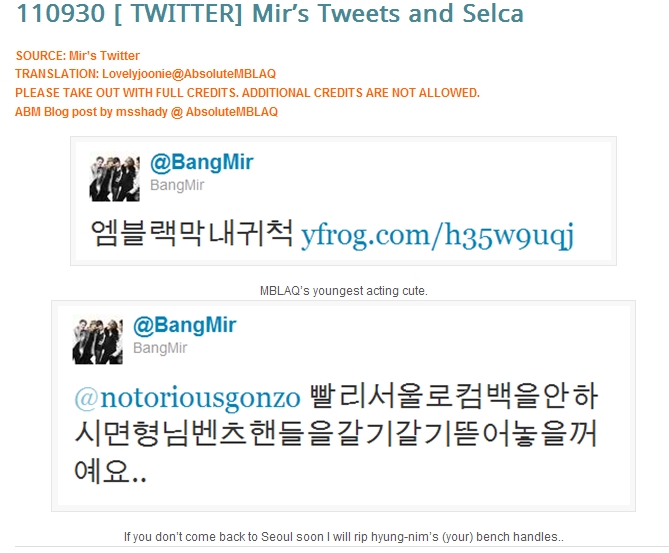
Task: Click Korean line starting "시면형님벤츠"
Action: coord(335,434)
